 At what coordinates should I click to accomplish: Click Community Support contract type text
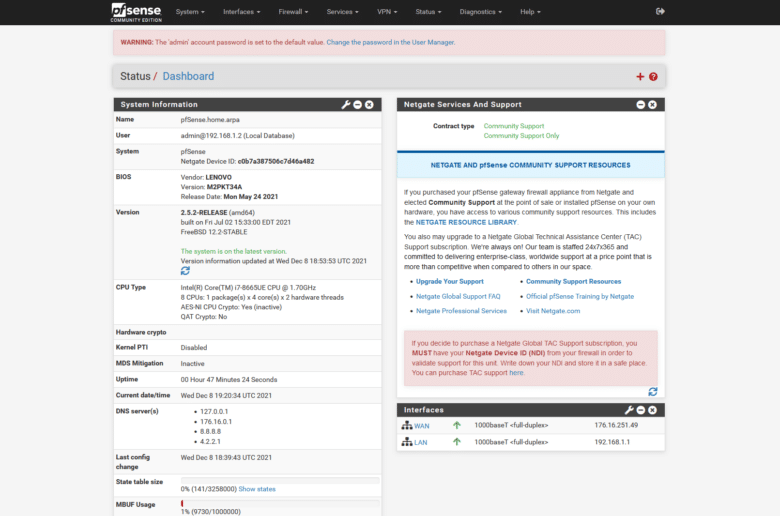514,126
